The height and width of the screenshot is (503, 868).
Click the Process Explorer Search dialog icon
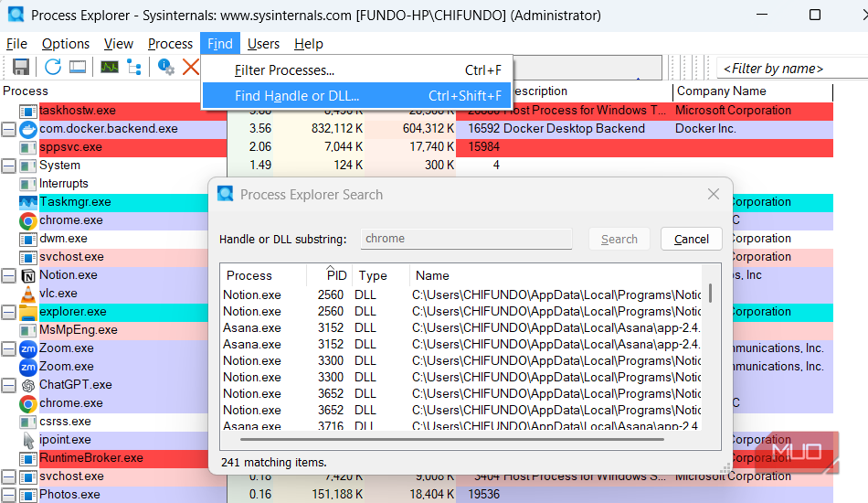click(226, 194)
